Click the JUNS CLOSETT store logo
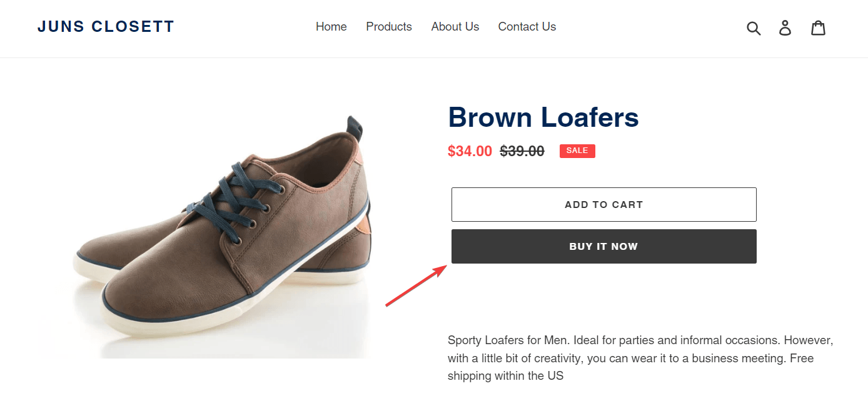This screenshot has width=868, height=396. (106, 27)
